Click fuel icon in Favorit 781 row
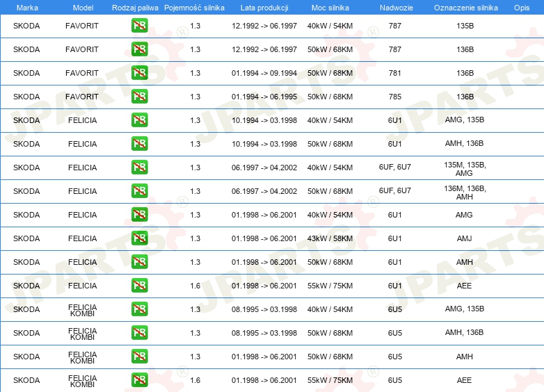 point(139,73)
